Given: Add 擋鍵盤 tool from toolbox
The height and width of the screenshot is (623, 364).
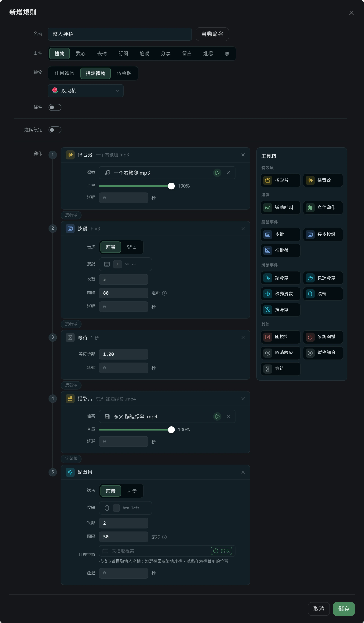Looking at the screenshot, I should tap(280, 250).
